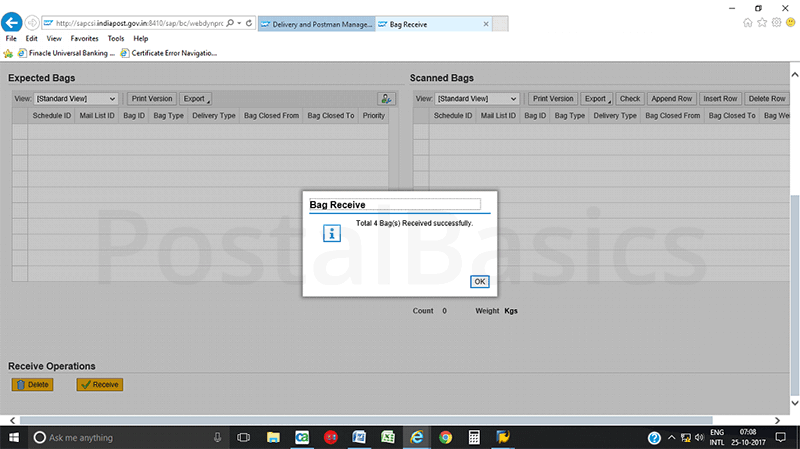Open Google Chrome from the taskbar
Screen dimensions: 800x449
click(445, 438)
